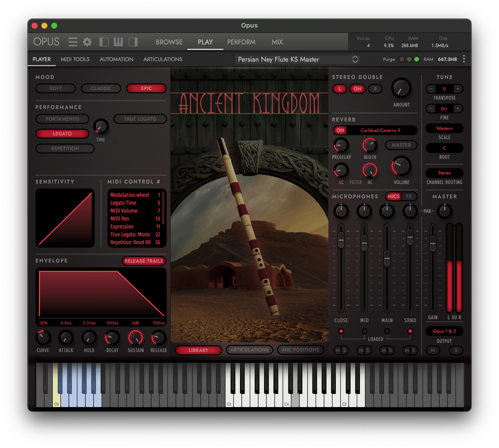The height and width of the screenshot is (448, 499).
Task: Open the Opus 1 & 2 output dropdown
Action: (x=444, y=331)
